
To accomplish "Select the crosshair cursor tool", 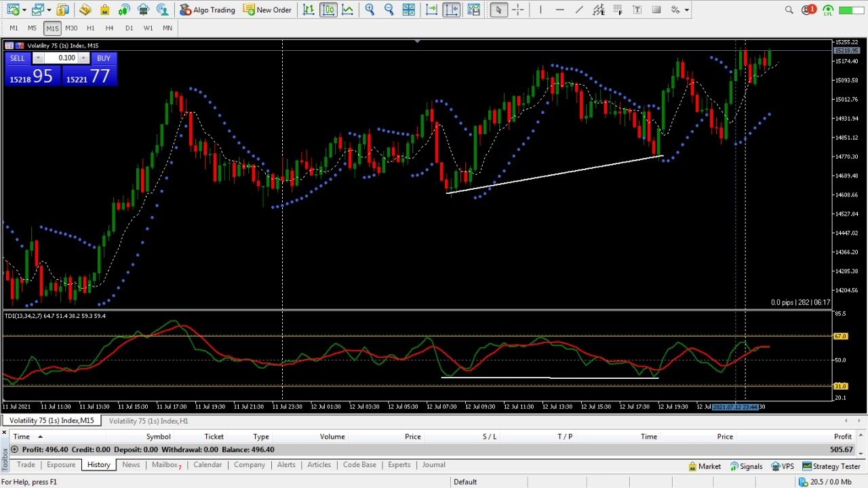I will 517,9.
